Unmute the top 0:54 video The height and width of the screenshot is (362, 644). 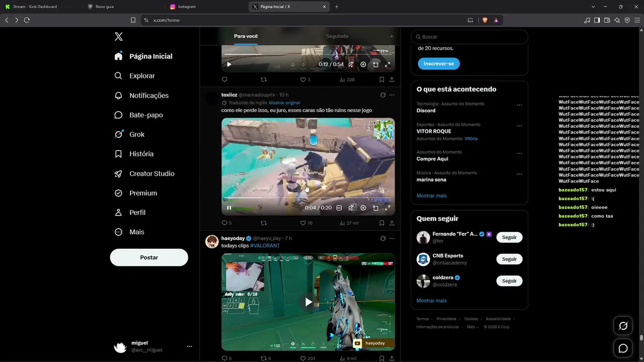351,64
